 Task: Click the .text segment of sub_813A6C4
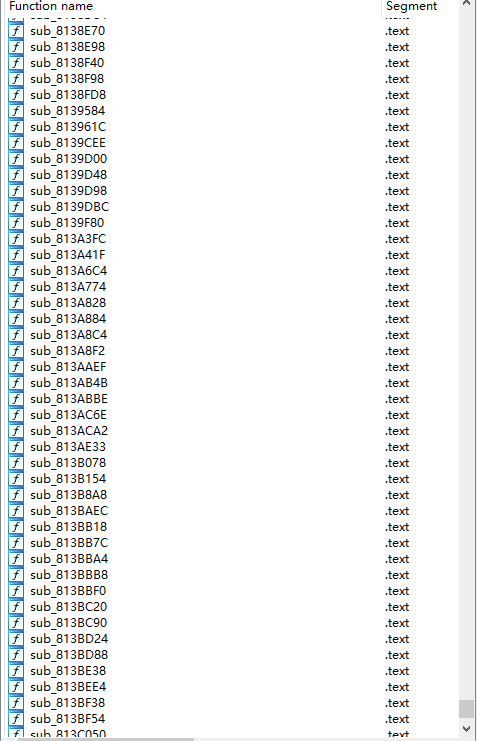(x=397, y=271)
